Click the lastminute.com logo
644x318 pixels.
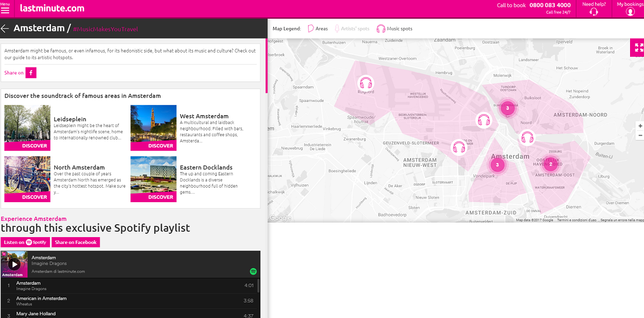pos(52,8)
